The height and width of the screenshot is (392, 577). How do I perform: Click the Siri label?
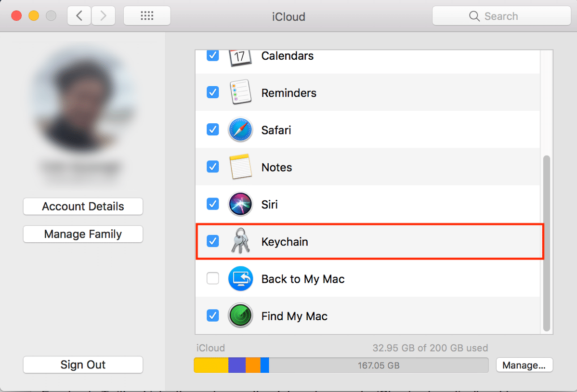269,204
